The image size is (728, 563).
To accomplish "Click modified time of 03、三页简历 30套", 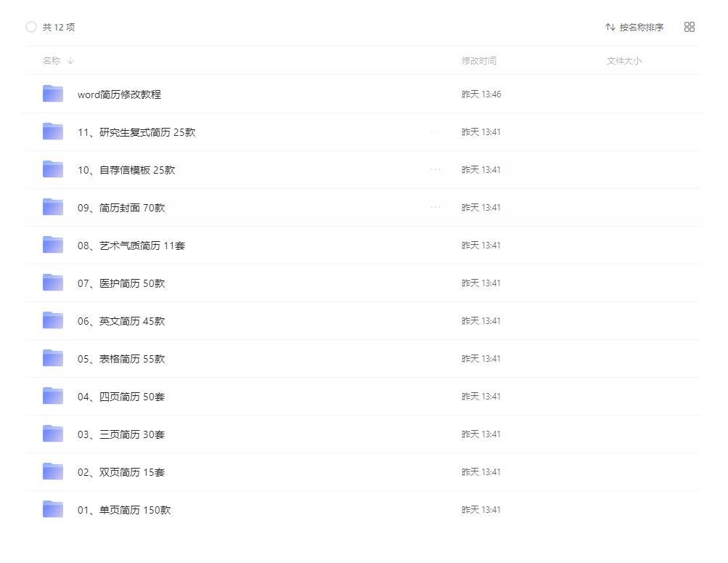I will [x=481, y=434].
